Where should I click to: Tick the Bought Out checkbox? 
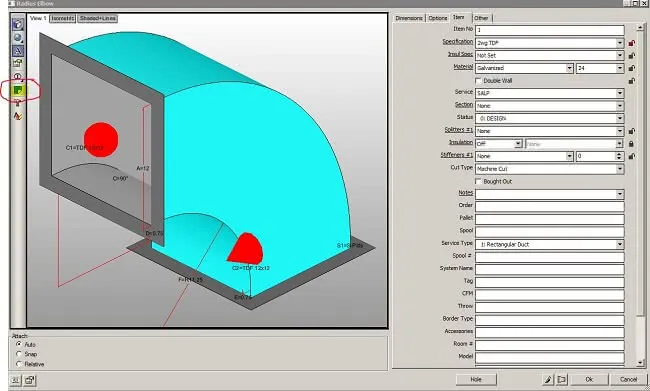point(478,182)
